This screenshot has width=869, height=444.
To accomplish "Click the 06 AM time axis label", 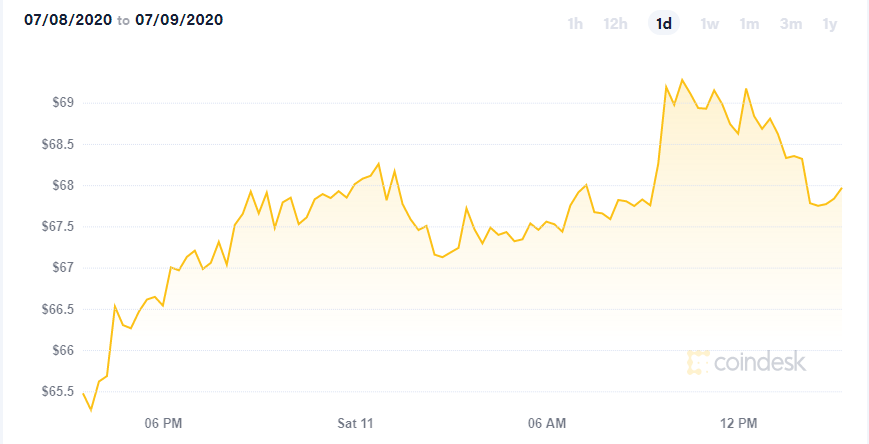I will pos(547,423).
